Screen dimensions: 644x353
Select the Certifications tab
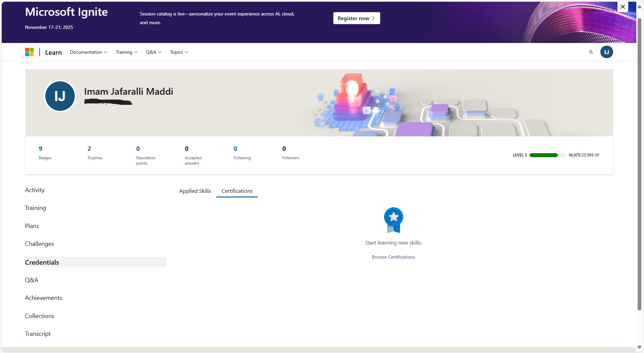(x=237, y=191)
